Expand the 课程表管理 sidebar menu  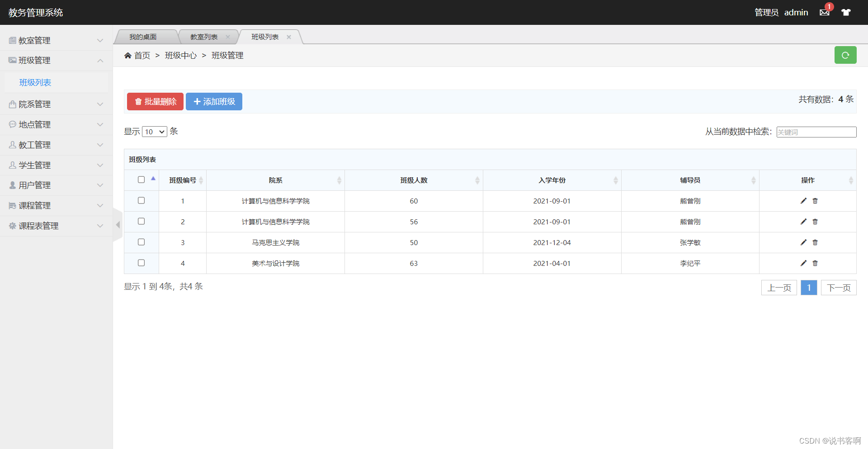click(56, 226)
